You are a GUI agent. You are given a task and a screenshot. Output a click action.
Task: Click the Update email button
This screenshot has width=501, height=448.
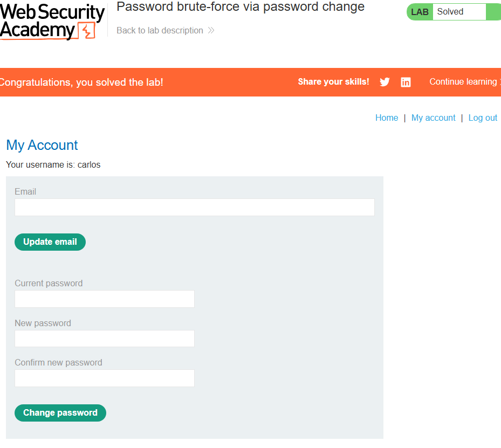point(50,242)
